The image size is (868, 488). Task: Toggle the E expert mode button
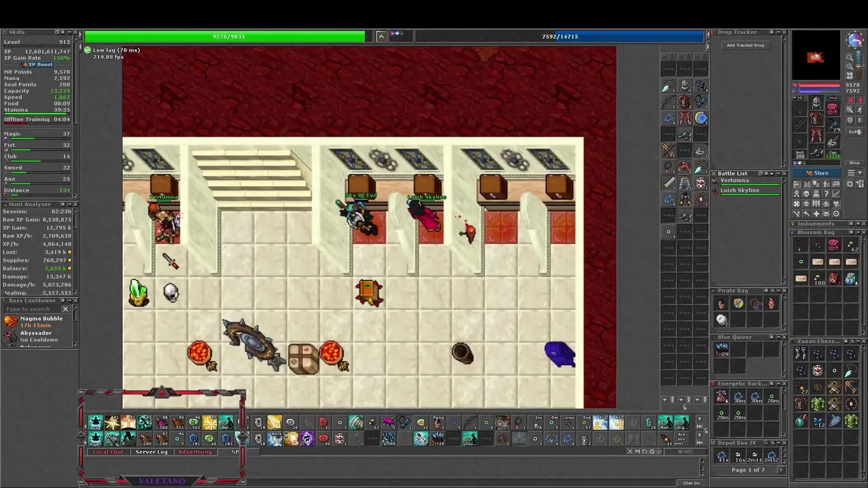860,120
